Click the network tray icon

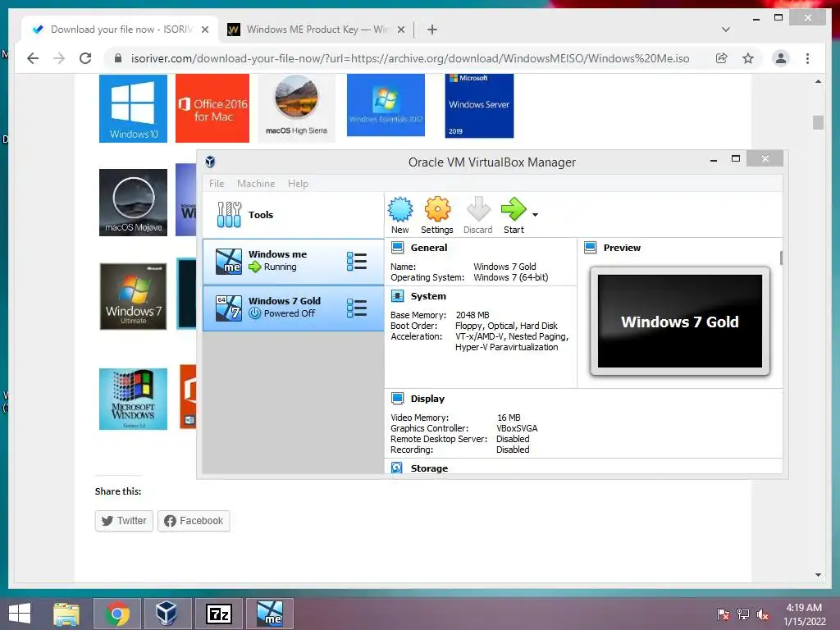click(743, 614)
